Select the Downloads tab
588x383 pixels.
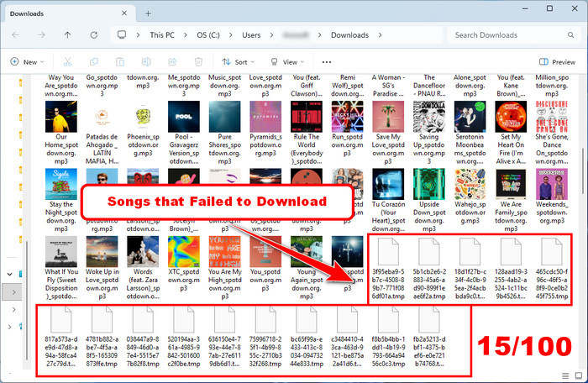[x=70, y=13]
